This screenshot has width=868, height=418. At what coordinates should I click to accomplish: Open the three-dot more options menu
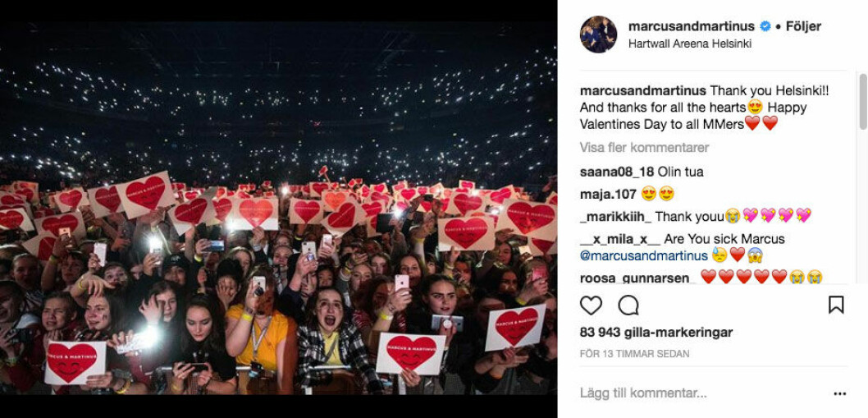click(840, 393)
